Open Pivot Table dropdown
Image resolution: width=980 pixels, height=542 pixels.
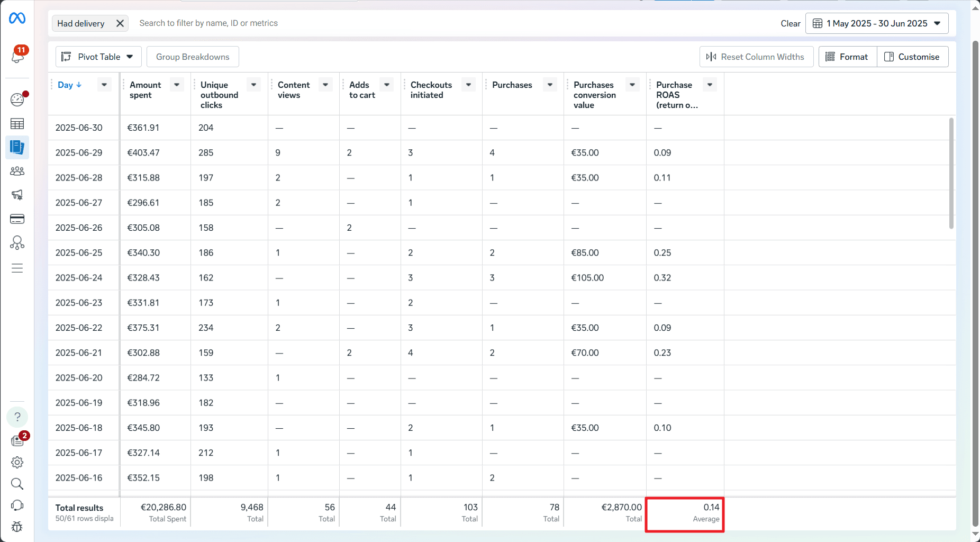pos(98,57)
